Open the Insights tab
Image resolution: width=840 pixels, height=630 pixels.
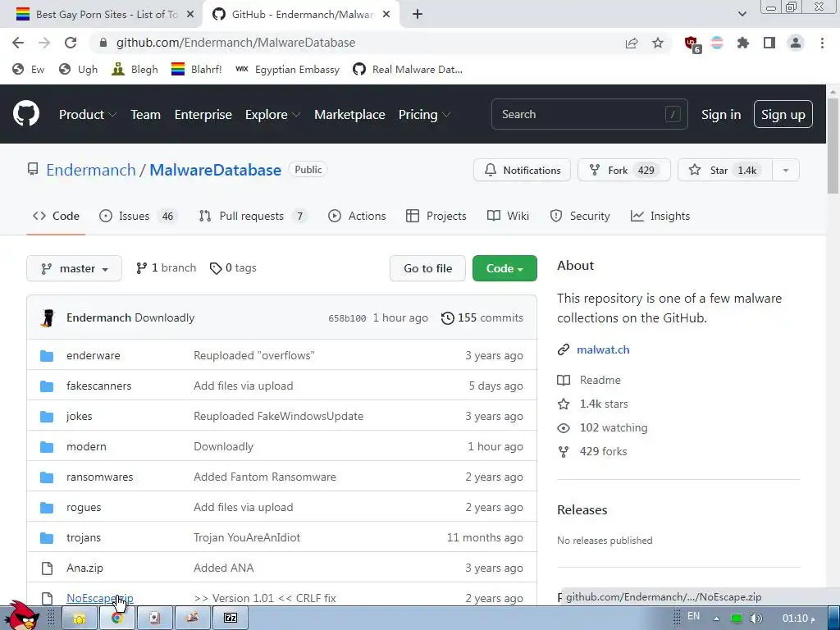[660, 216]
